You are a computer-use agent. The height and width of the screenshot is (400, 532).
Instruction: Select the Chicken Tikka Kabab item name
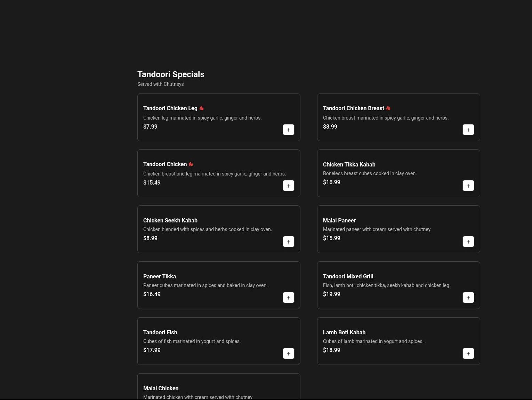tap(349, 164)
